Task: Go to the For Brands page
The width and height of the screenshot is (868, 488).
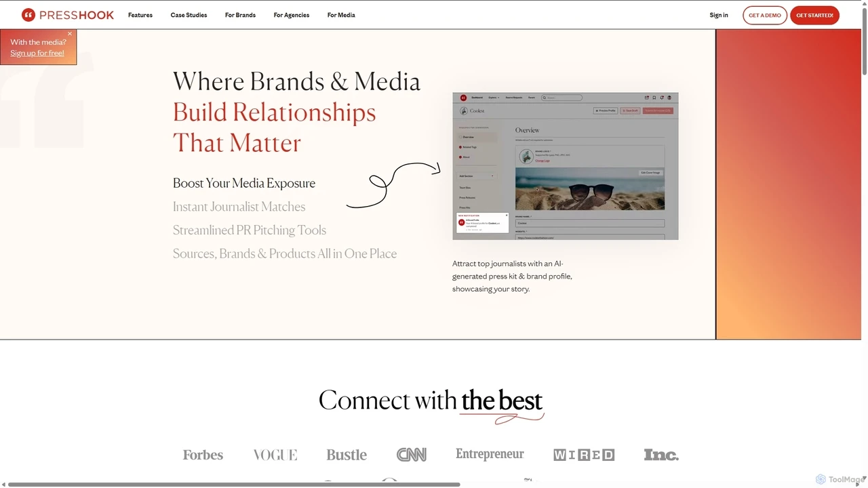Action: tap(240, 15)
